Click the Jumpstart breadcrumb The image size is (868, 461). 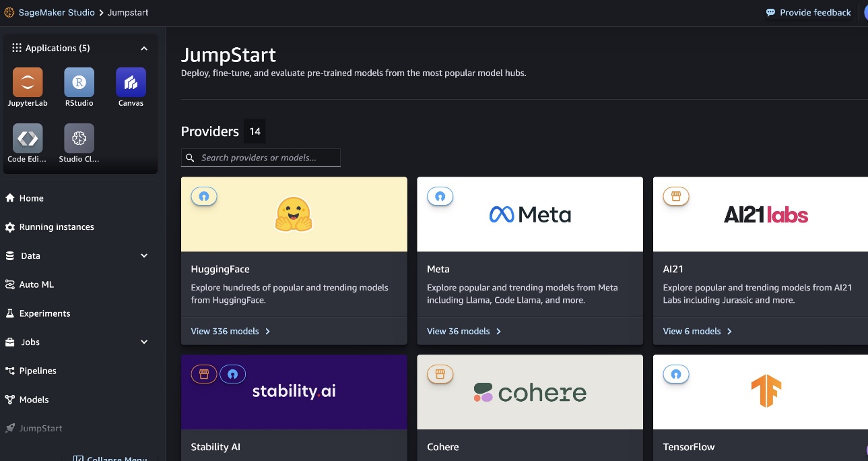[128, 13]
